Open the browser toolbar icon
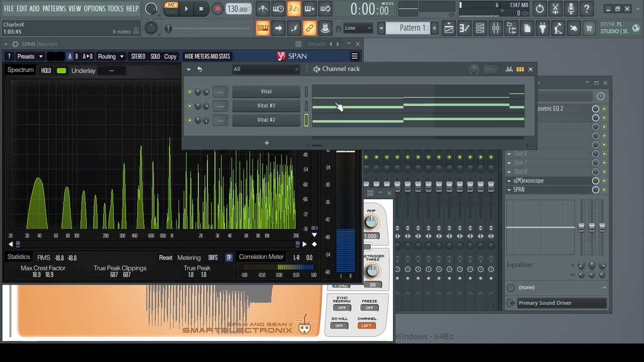 [511, 29]
